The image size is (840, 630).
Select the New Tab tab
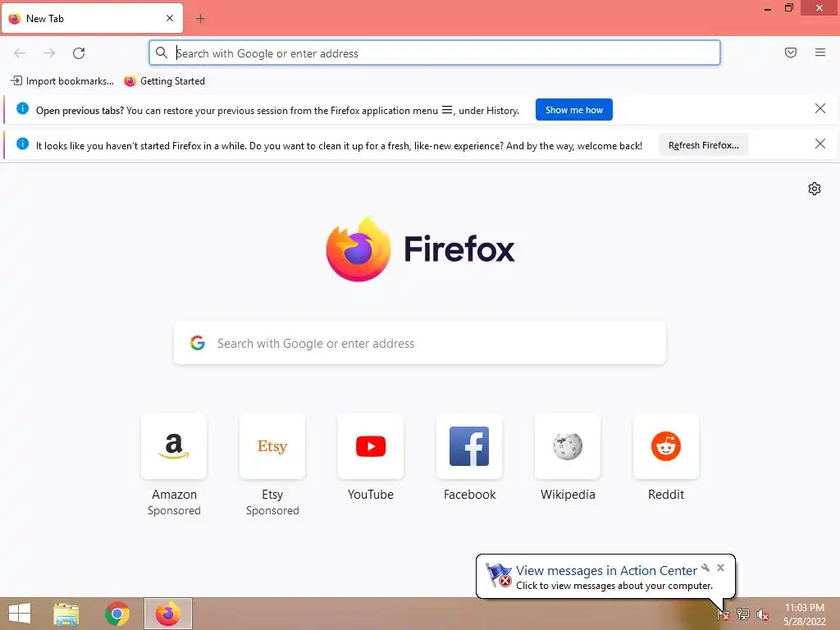coord(92,18)
